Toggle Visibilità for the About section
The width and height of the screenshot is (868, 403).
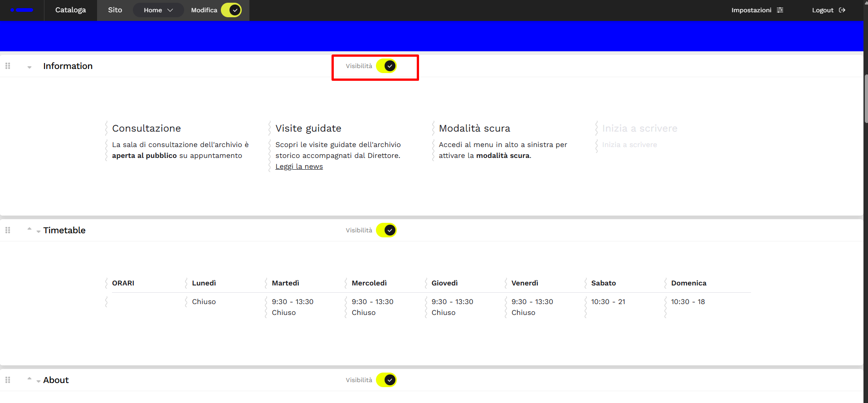pyautogui.click(x=386, y=380)
